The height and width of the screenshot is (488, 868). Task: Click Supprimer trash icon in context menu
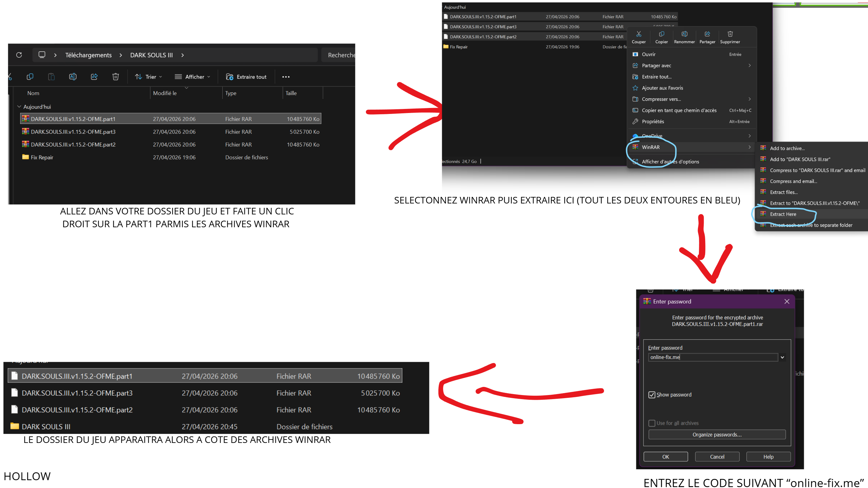[x=730, y=34]
